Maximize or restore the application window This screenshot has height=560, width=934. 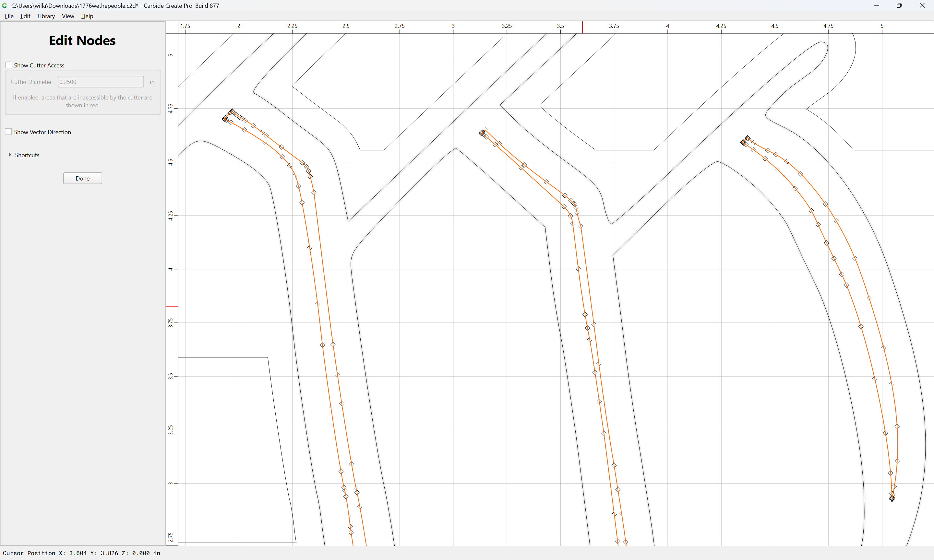coord(899,5)
